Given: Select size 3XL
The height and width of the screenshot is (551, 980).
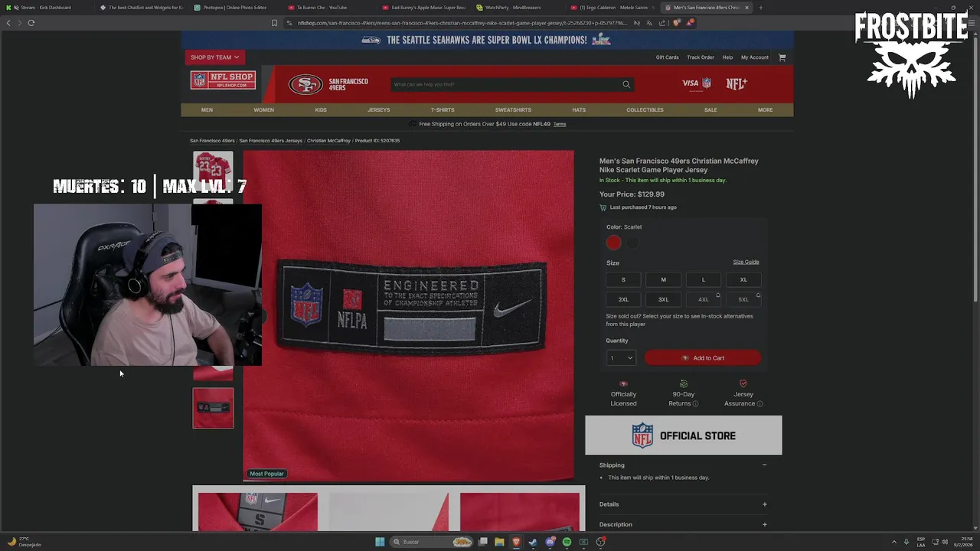Looking at the screenshot, I should pos(664,299).
